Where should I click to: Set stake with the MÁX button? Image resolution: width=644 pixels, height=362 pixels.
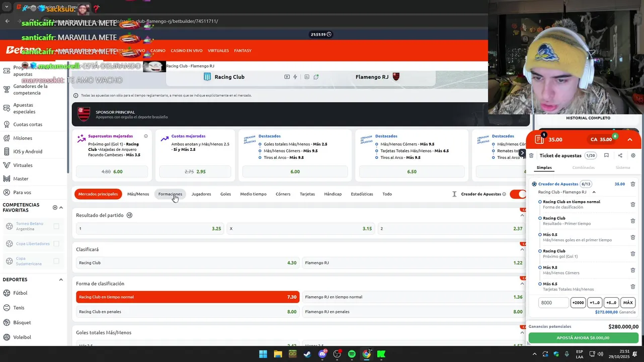click(628, 303)
